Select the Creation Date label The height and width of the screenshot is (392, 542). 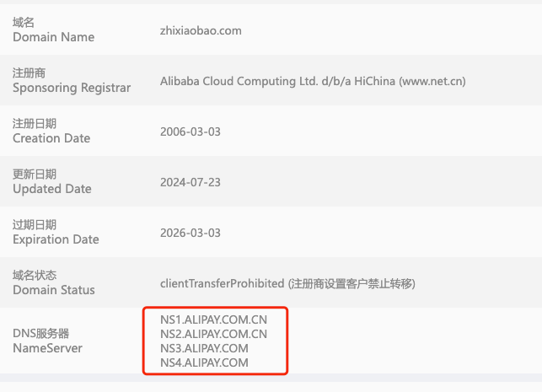(51, 138)
